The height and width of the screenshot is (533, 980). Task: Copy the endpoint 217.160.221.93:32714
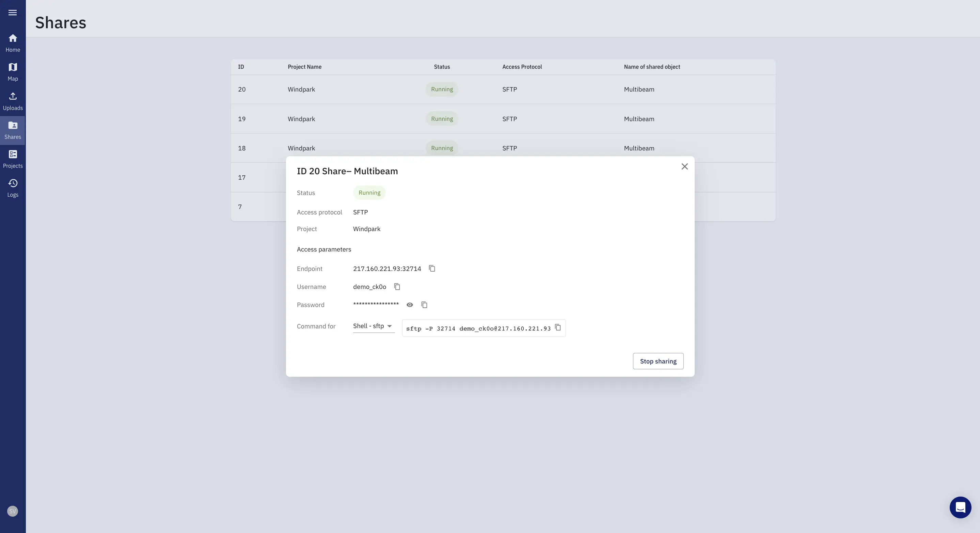pos(432,269)
